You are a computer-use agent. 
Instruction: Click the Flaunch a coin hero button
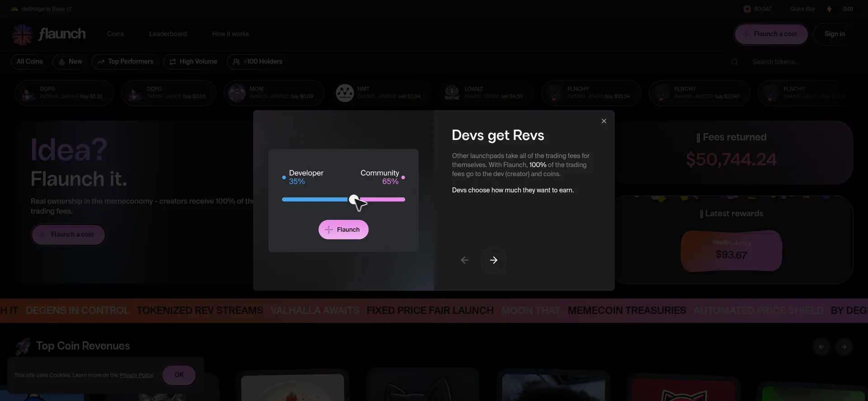point(68,235)
